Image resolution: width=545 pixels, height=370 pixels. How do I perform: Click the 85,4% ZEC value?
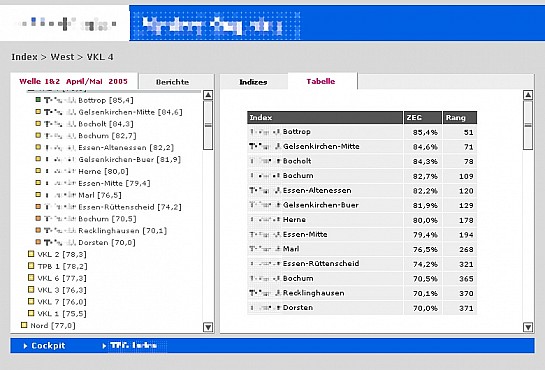click(425, 132)
